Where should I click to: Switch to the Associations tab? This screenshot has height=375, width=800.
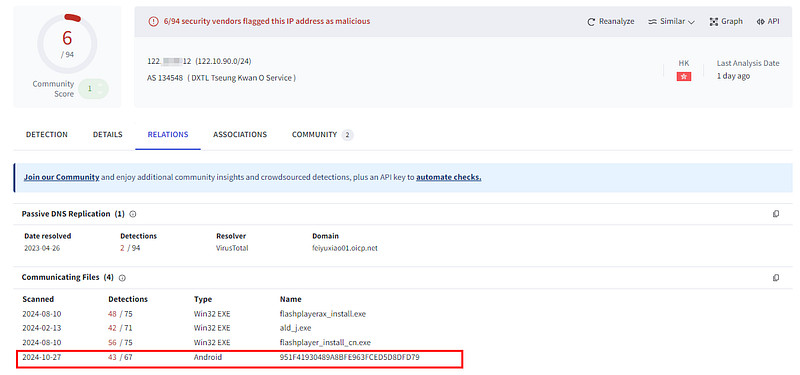coord(240,135)
